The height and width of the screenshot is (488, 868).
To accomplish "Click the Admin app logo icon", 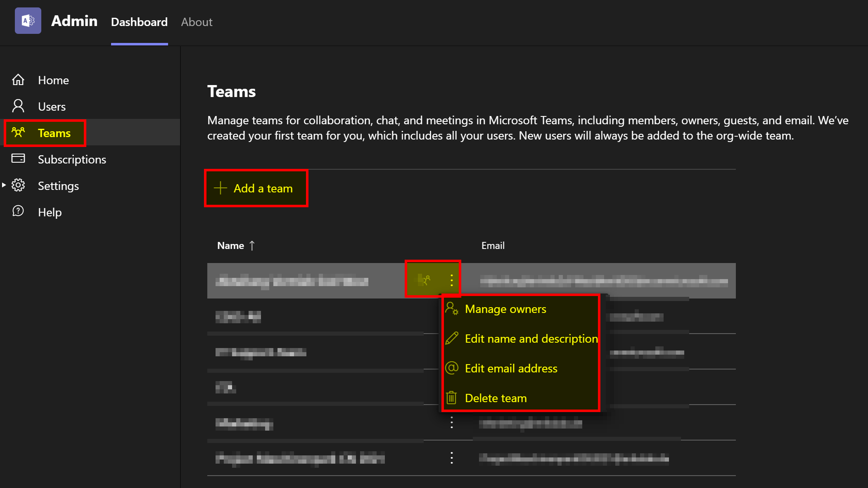I will pos(28,21).
